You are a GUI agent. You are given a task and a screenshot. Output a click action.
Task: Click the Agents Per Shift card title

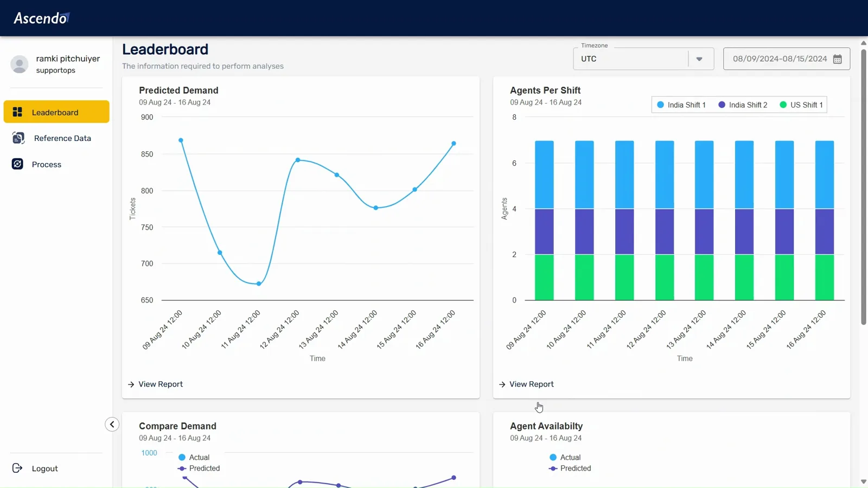tap(545, 90)
